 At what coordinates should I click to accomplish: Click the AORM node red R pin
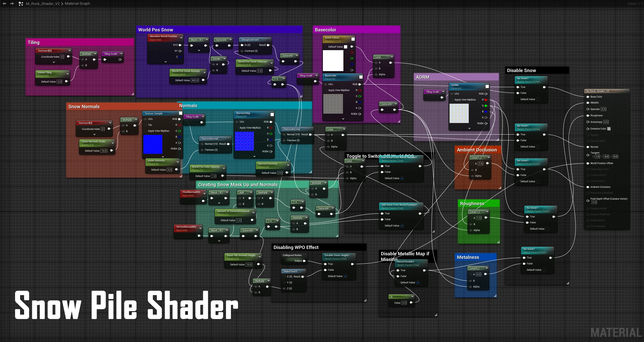tap(486, 100)
